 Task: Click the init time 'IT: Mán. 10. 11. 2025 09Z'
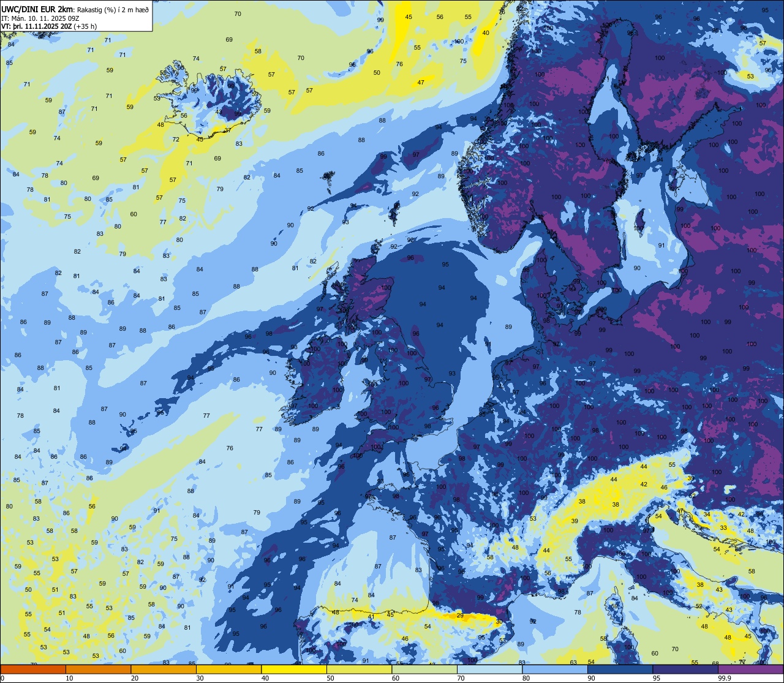(41, 18)
